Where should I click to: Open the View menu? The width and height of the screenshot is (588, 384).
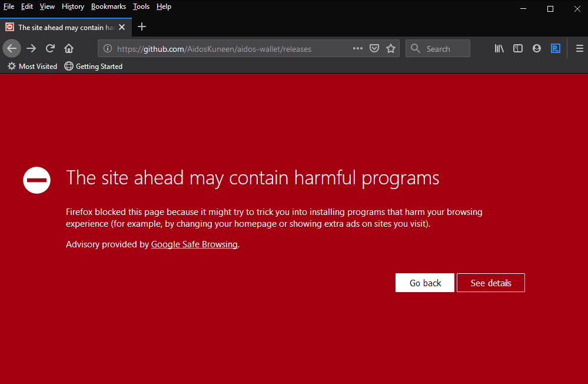point(47,6)
